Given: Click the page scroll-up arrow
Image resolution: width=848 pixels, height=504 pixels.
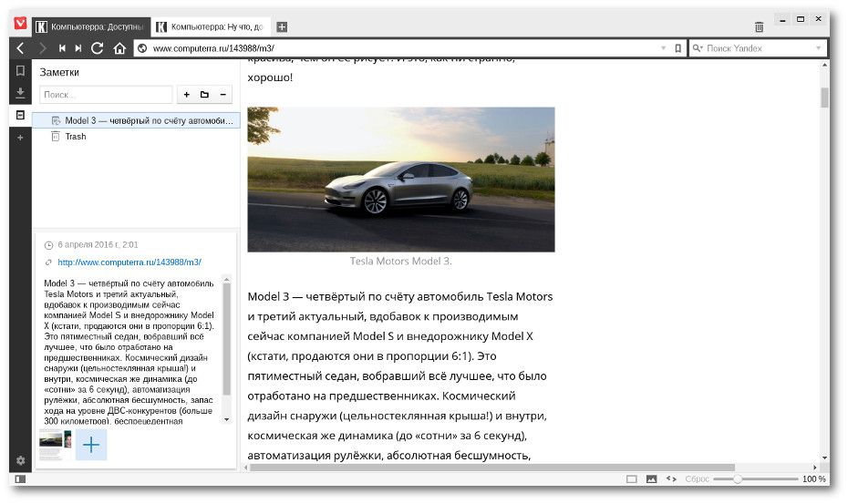Looking at the screenshot, I should (x=824, y=65).
